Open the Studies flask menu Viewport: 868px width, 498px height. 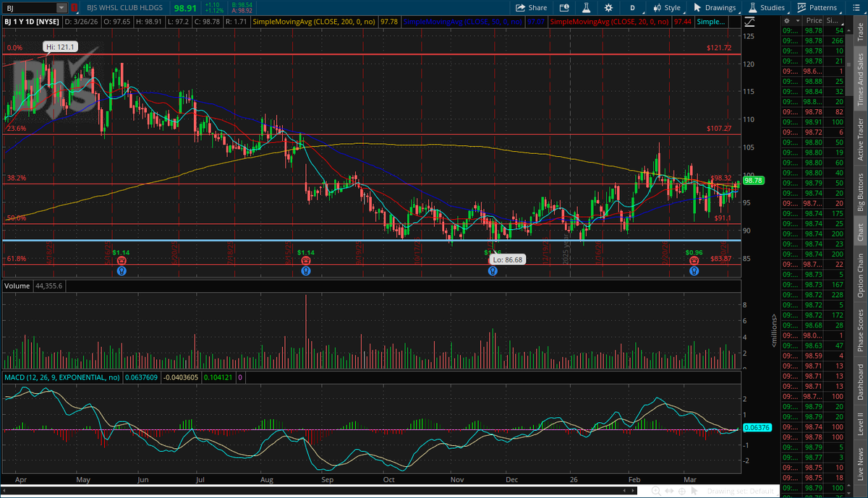pyautogui.click(x=767, y=7)
